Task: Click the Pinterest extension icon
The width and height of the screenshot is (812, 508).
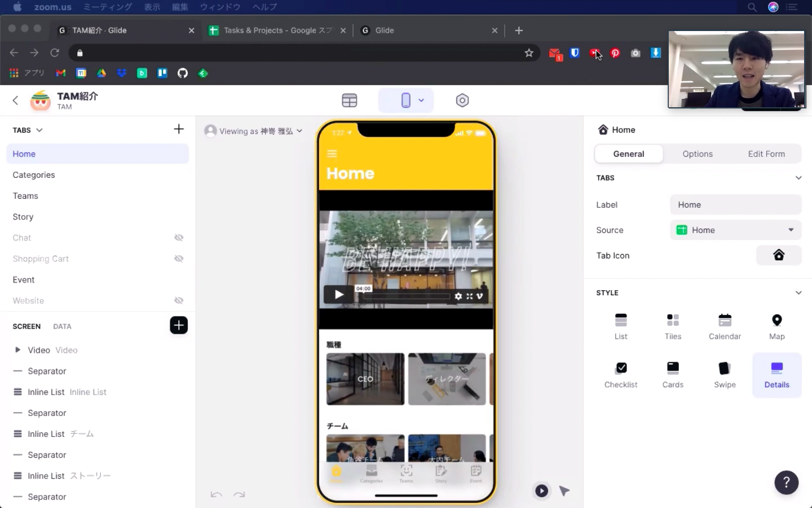Action: click(x=615, y=53)
